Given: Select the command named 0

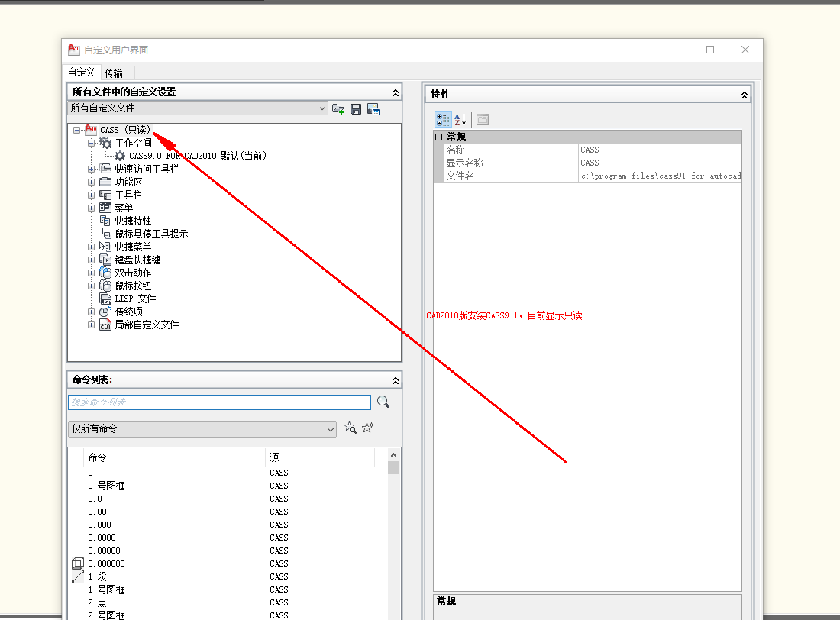Looking at the screenshot, I should point(91,473).
